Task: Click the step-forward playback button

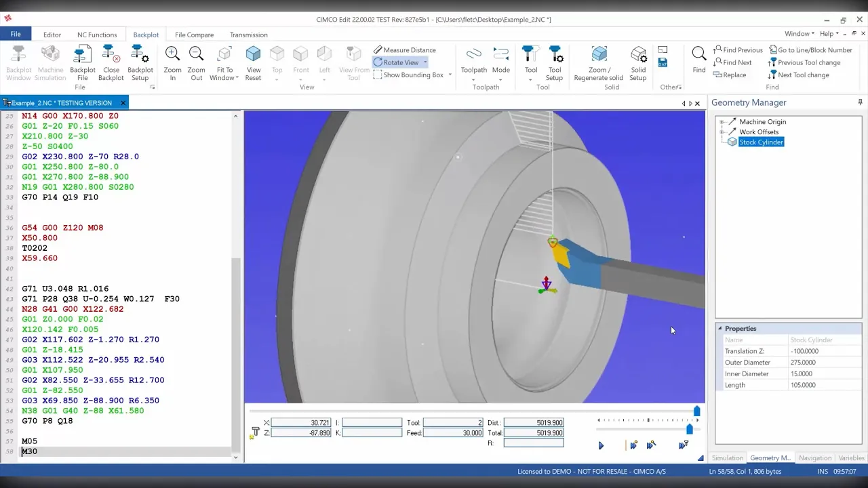Action: tap(633, 445)
